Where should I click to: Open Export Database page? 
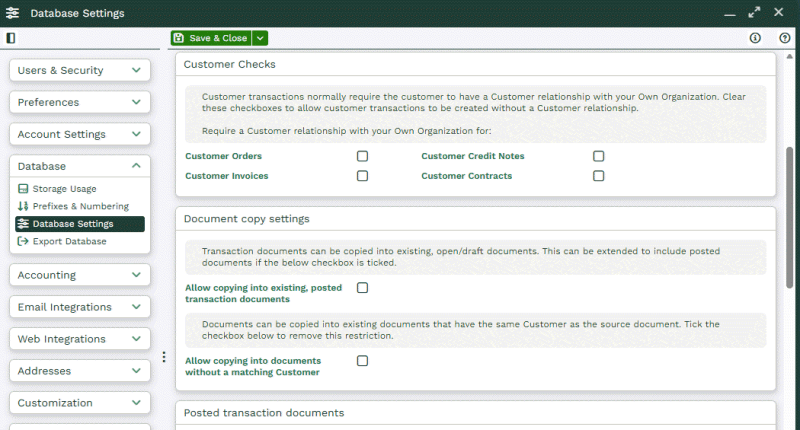(x=69, y=241)
